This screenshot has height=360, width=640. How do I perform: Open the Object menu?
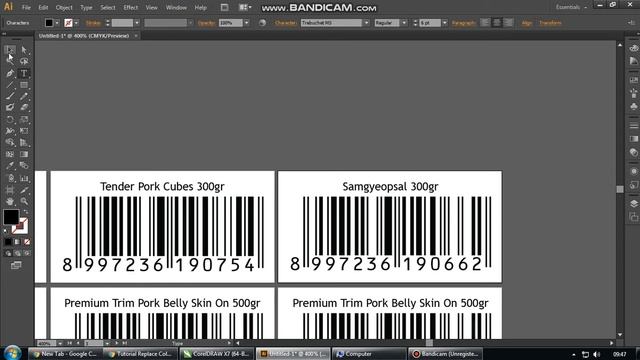coord(64,7)
